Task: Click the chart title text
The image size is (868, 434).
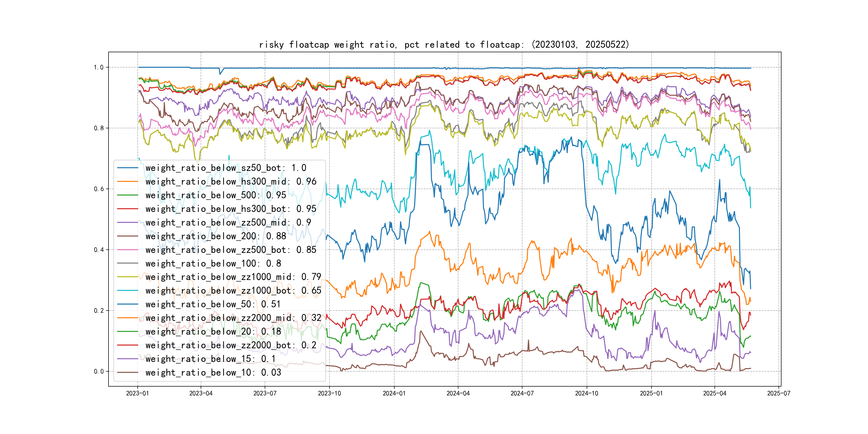Action: (444, 44)
